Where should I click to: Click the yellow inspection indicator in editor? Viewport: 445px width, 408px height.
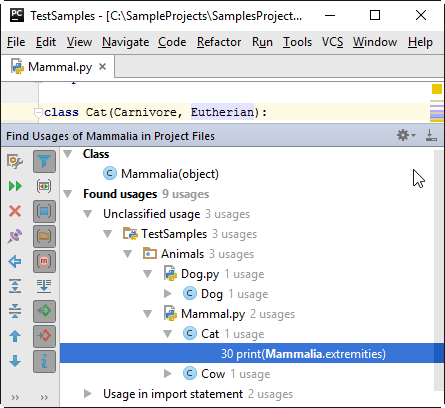tap(437, 89)
